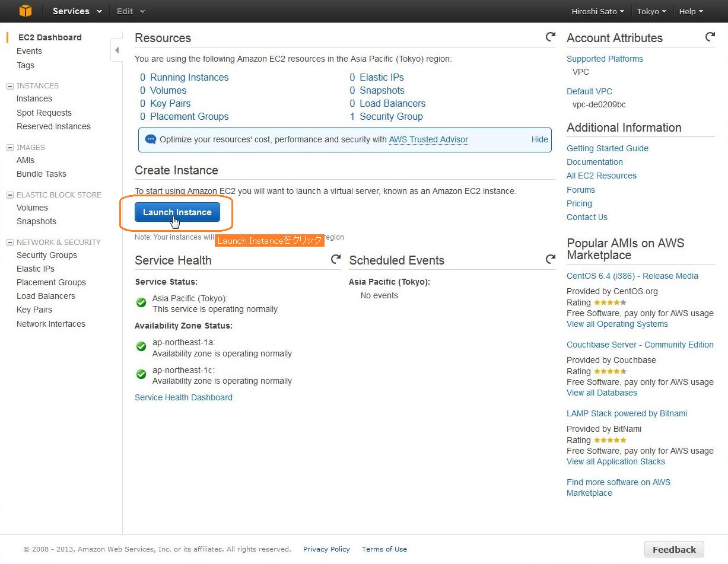
Task: Open Couchbase Server Community Edition link
Action: pyautogui.click(x=640, y=345)
